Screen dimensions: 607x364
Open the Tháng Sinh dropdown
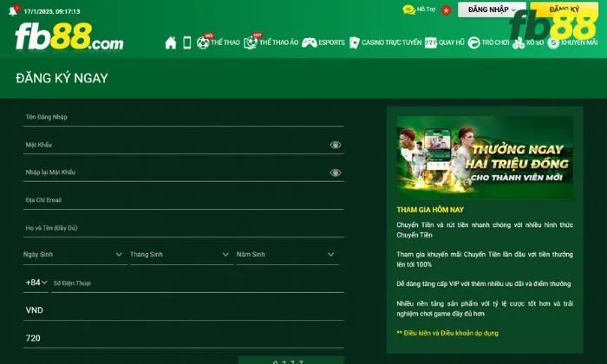click(181, 255)
